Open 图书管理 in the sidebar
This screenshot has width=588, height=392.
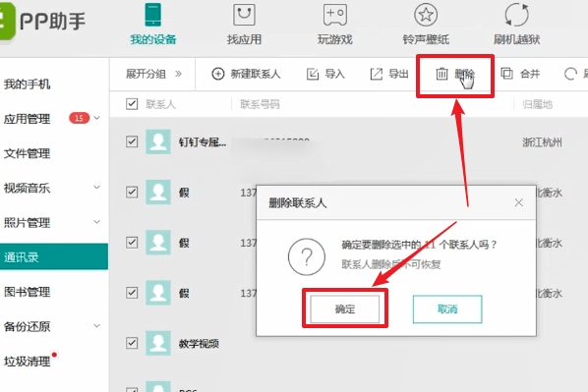tap(27, 292)
